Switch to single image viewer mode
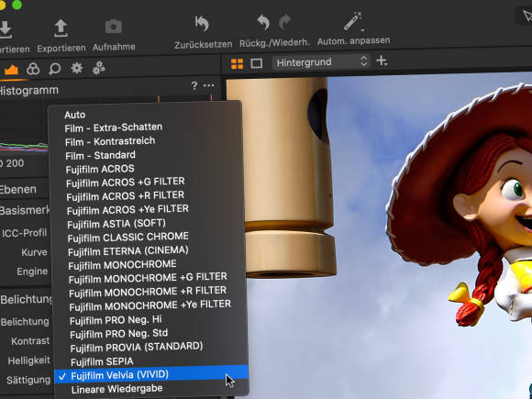The height and width of the screenshot is (399, 532). (x=257, y=63)
